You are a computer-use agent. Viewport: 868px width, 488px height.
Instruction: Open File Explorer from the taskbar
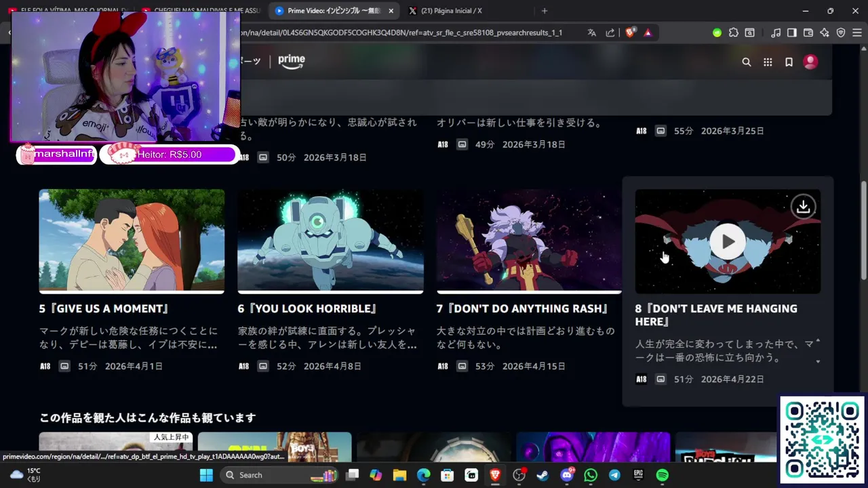coord(399,475)
